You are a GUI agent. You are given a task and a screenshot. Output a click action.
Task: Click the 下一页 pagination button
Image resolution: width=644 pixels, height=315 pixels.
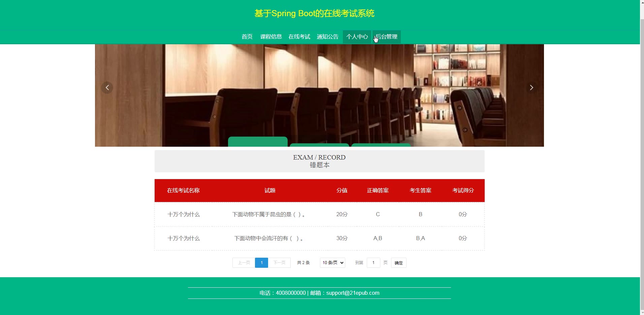[x=279, y=263]
